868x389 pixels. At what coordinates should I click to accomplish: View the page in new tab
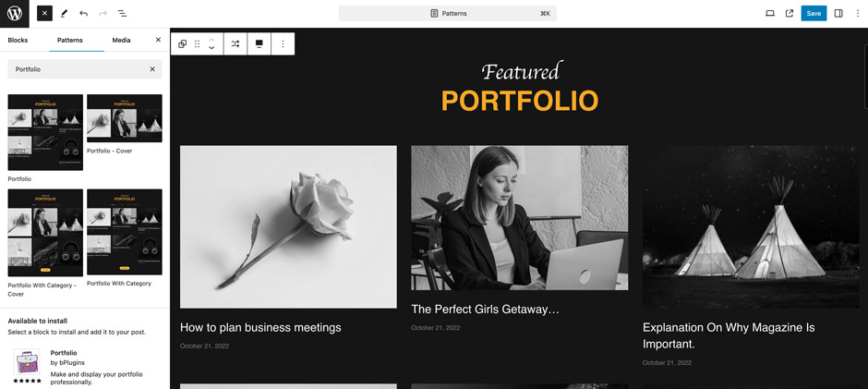tap(790, 14)
